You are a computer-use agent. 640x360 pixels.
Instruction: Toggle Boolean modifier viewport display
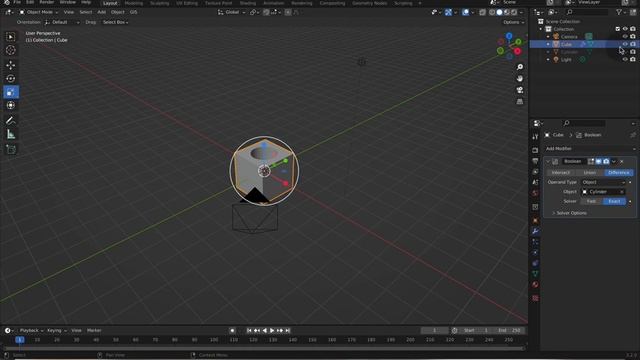click(x=598, y=162)
